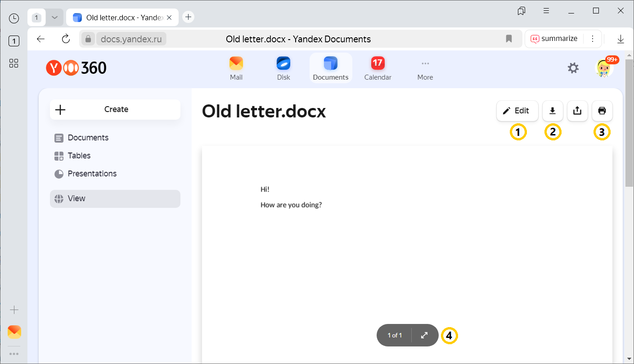Print Old letter.docx

(x=602, y=111)
